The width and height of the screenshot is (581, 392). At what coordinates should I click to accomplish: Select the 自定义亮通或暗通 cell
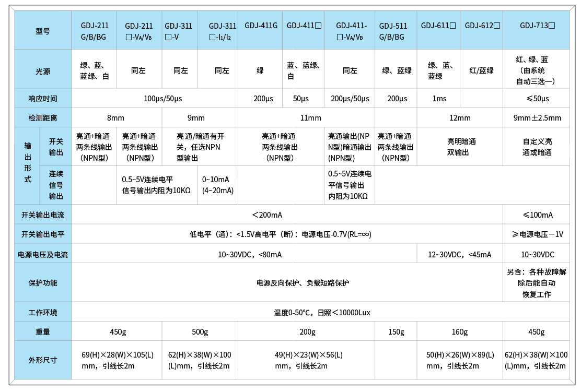[x=537, y=147]
